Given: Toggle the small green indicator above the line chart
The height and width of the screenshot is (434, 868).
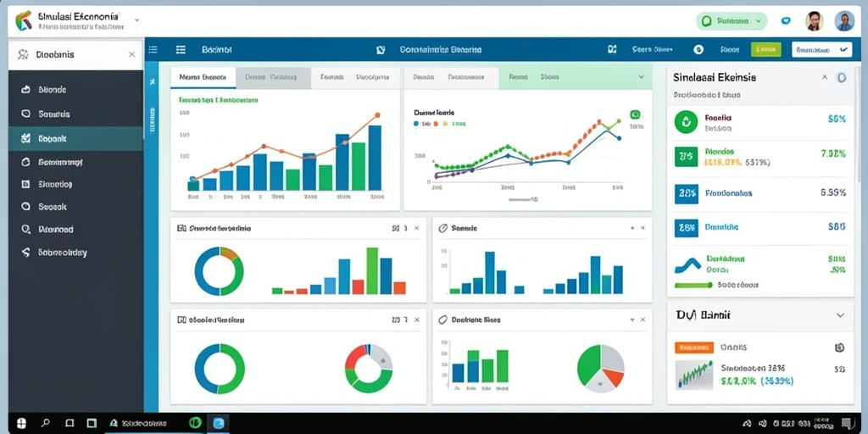Looking at the screenshot, I should pos(635,114).
